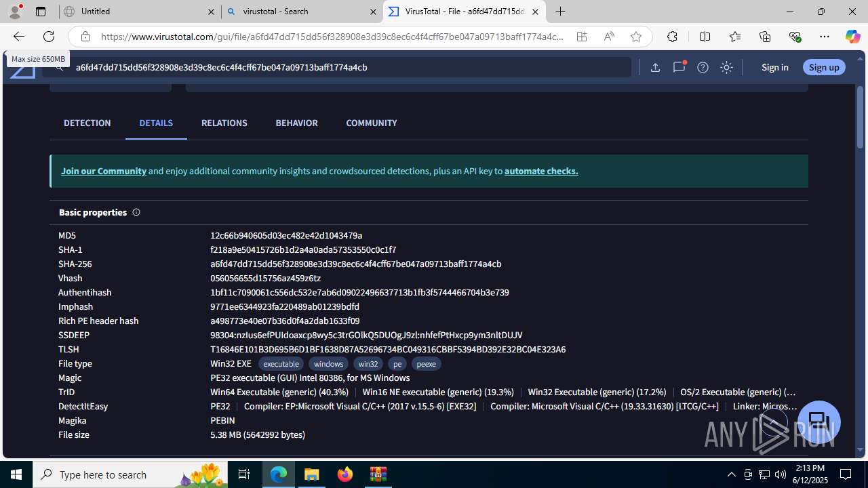Image resolution: width=868 pixels, height=488 pixels.
Task: Open Browser essentials heart icon
Action: 795,37
